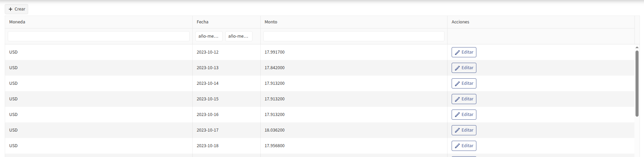Select amount 17.913200 in 2023-10-14 row
Image resolution: width=644 pixels, height=157 pixels.
274,83
